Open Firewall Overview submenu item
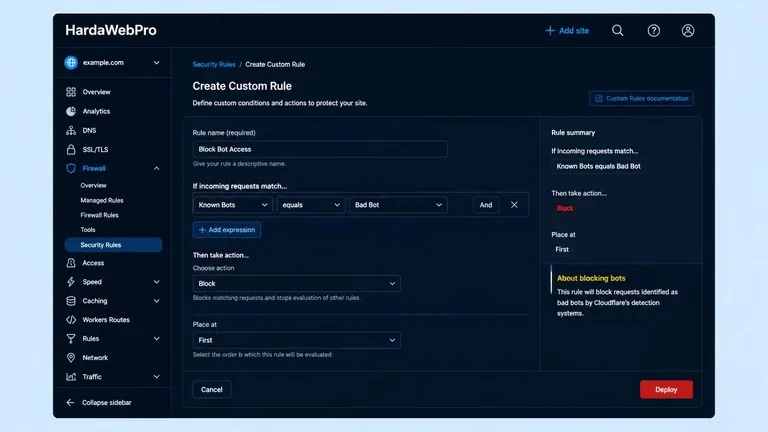 pos(94,186)
